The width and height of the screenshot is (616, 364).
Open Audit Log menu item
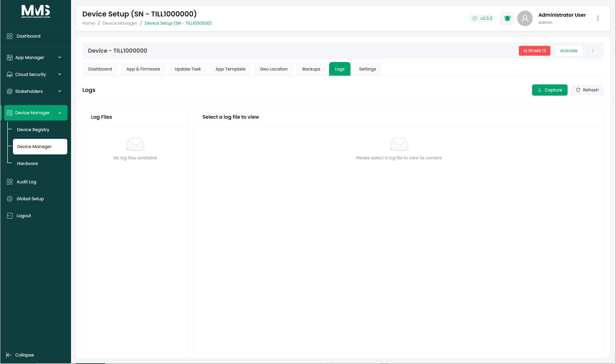coord(26,182)
